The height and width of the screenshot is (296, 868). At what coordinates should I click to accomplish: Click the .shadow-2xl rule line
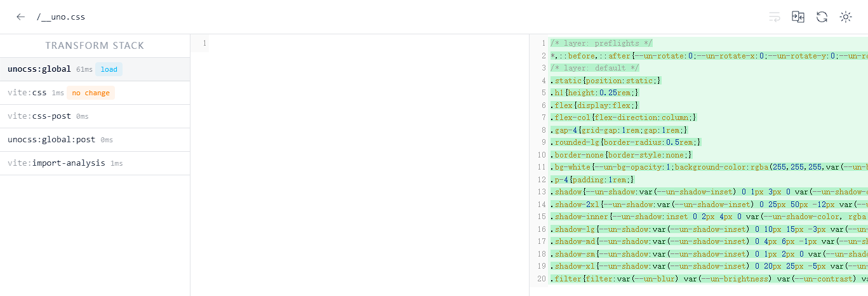click(x=709, y=205)
